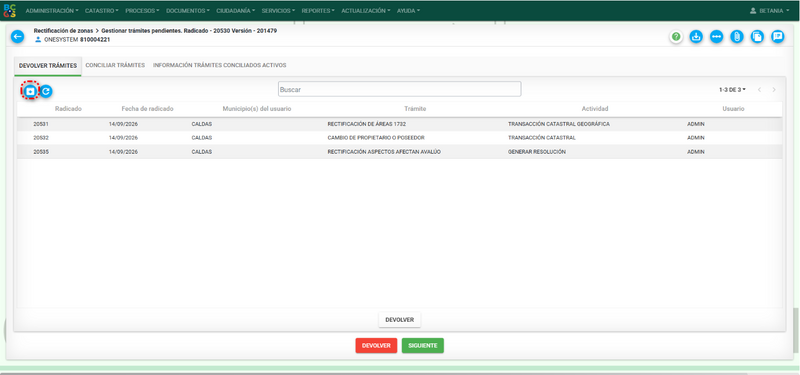The image size is (800, 375).
Task: Go to previous page chevron
Action: click(x=759, y=90)
